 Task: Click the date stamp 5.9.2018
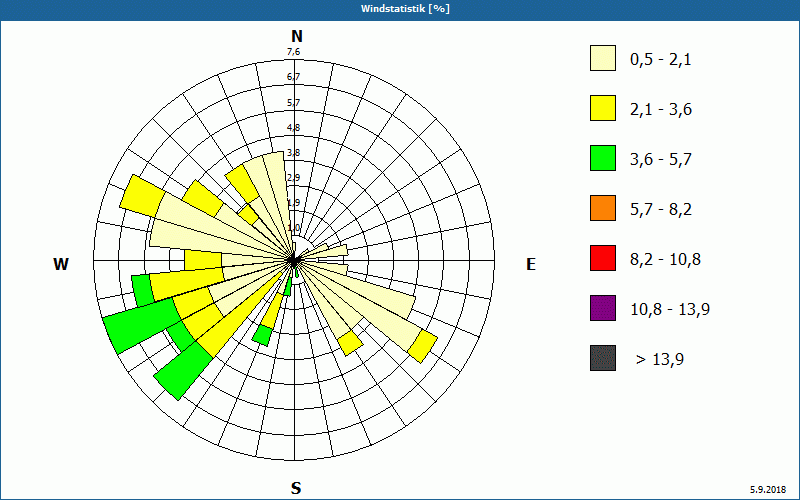click(x=768, y=490)
